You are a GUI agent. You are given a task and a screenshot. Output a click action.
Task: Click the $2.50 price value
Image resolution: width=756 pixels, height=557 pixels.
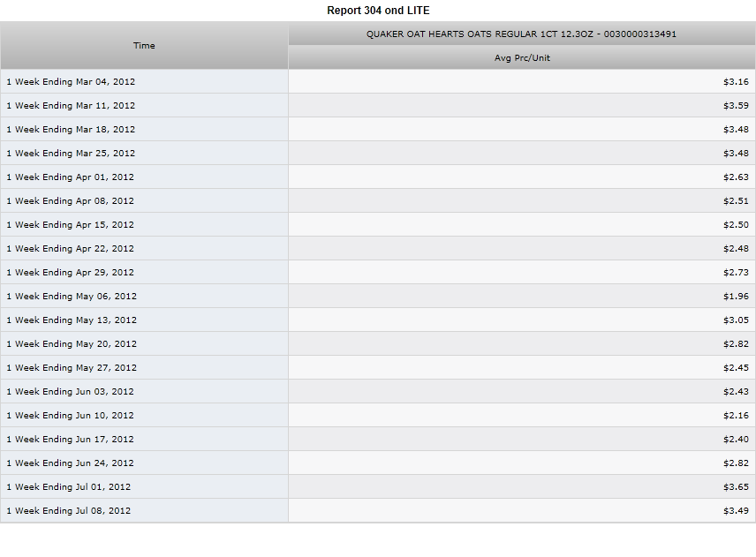pyautogui.click(x=736, y=224)
